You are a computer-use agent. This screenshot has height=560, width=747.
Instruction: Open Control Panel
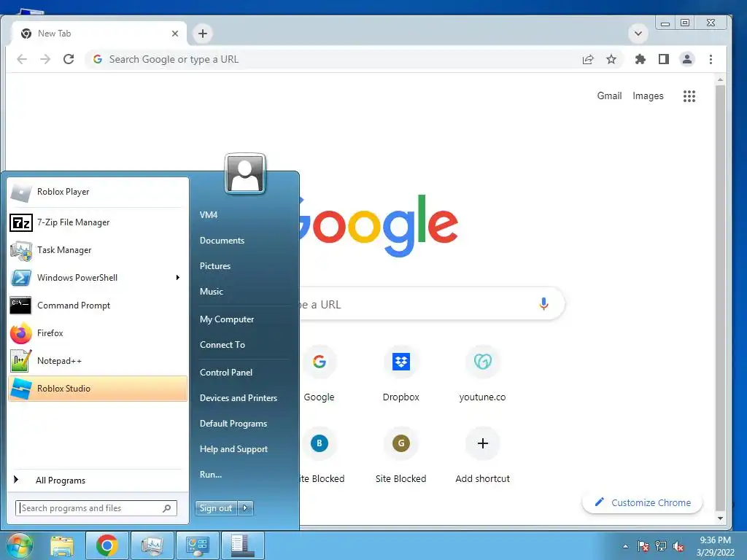tap(226, 373)
